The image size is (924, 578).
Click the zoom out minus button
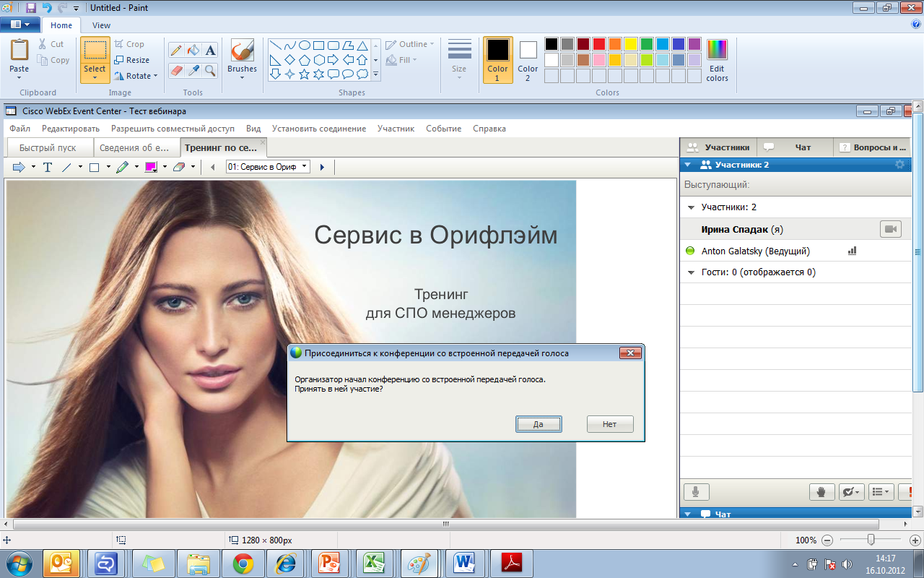827,540
